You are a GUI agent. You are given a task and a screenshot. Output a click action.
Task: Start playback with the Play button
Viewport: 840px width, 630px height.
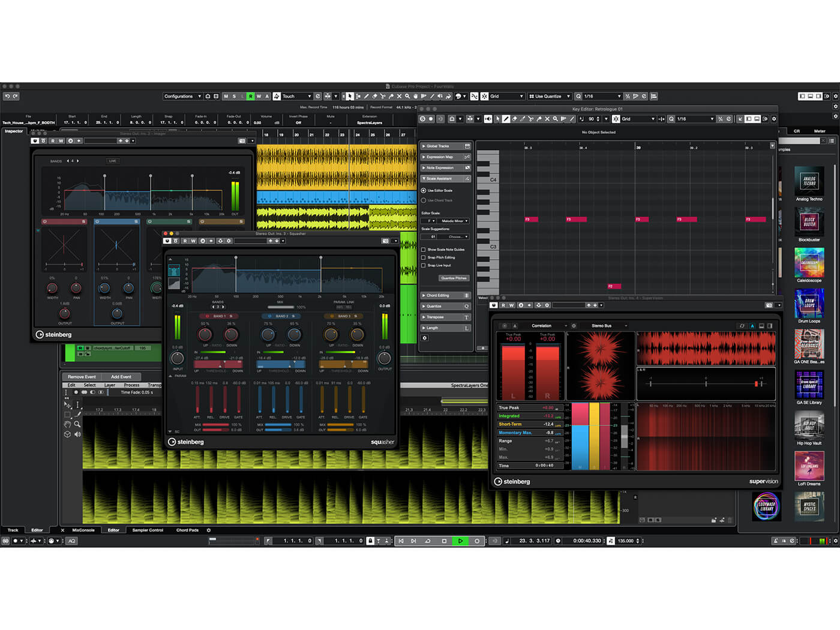point(460,541)
